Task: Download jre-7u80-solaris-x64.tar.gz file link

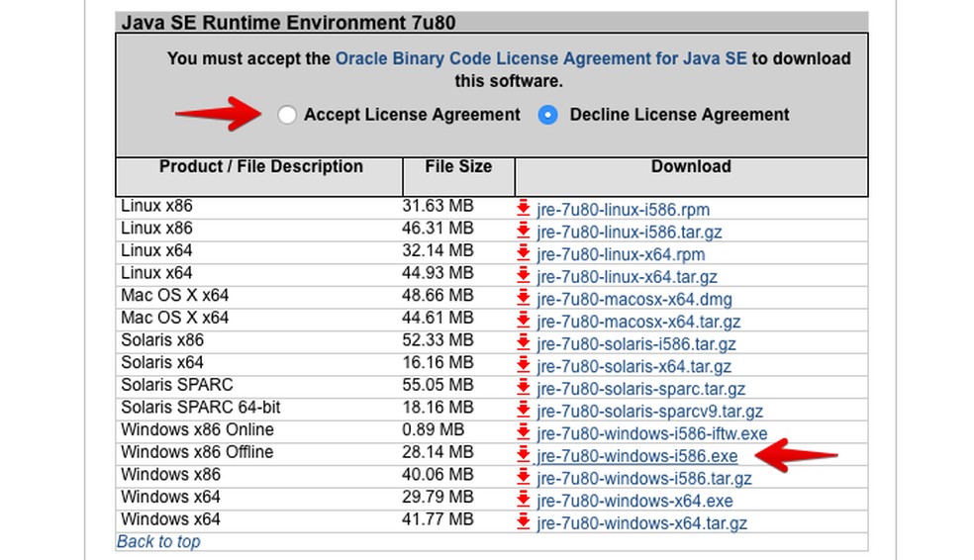Action: (x=635, y=367)
